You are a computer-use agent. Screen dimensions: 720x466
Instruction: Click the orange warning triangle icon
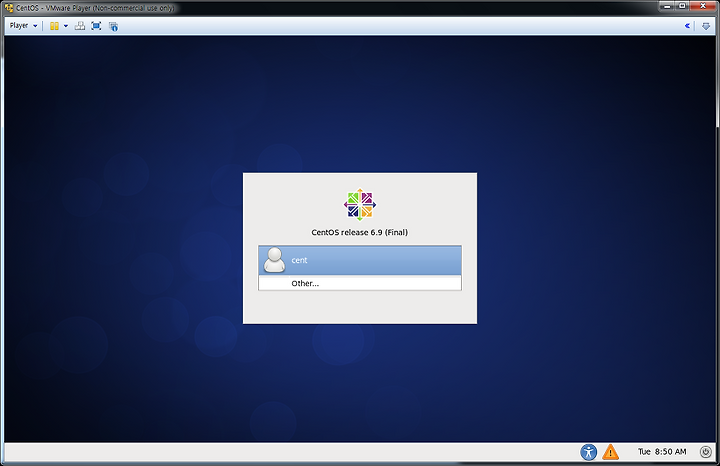610,452
